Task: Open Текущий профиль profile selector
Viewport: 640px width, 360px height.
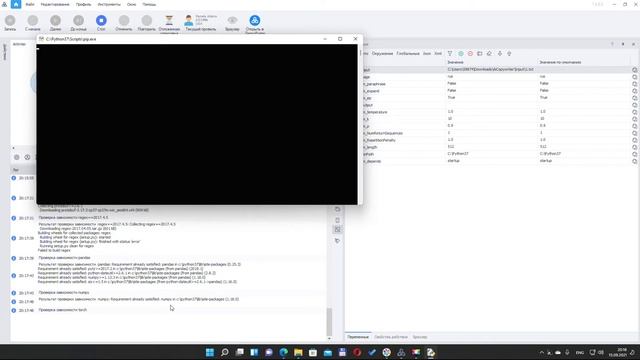Action: [200, 23]
